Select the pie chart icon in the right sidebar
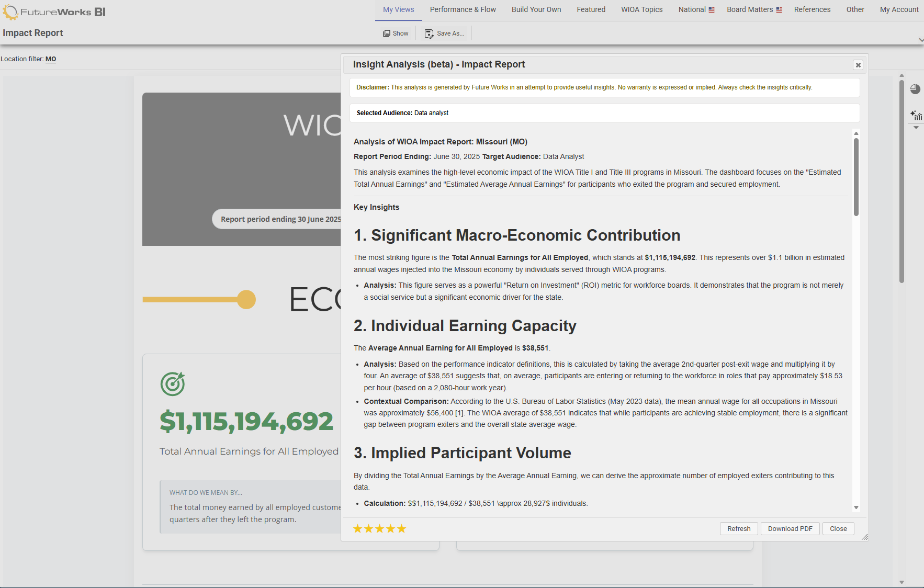This screenshot has width=924, height=588. pos(916,89)
